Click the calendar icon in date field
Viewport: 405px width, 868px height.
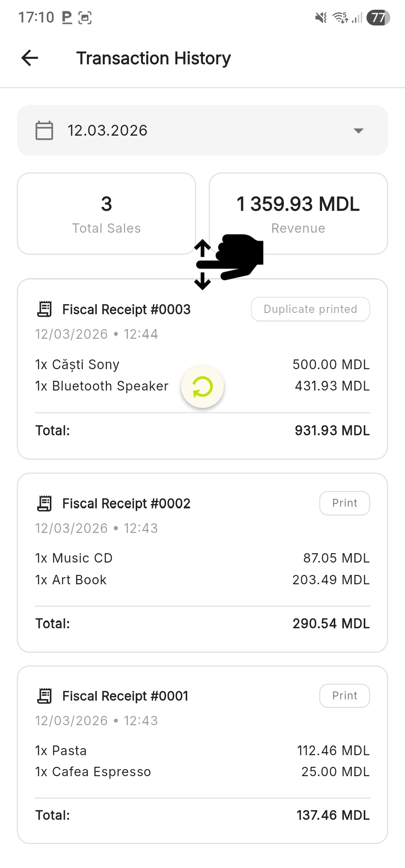point(44,130)
